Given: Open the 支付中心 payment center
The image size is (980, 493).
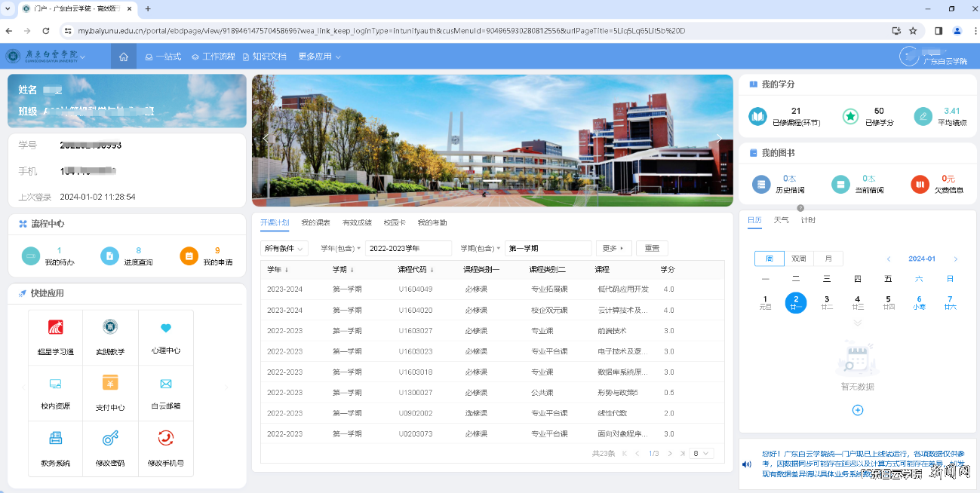Looking at the screenshot, I should click(109, 393).
